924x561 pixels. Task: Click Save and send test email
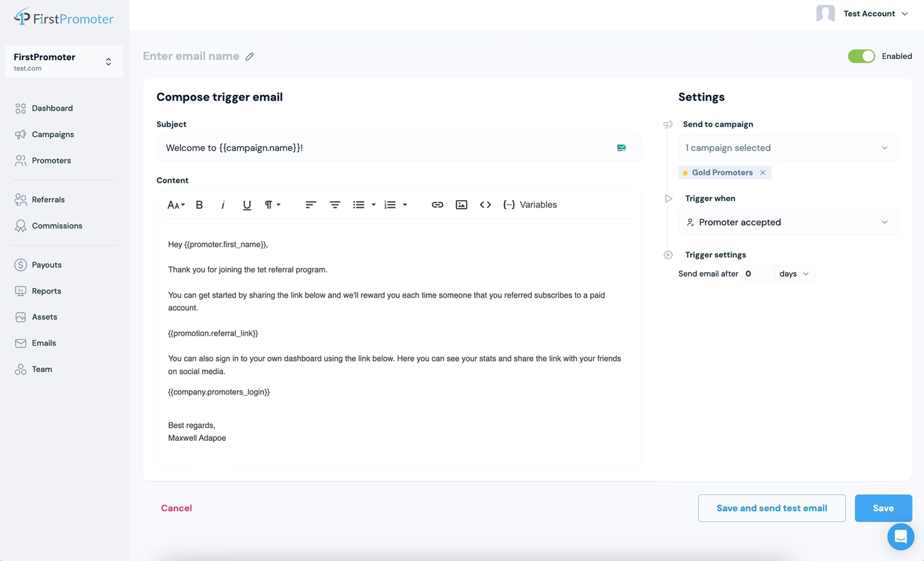click(x=772, y=508)
